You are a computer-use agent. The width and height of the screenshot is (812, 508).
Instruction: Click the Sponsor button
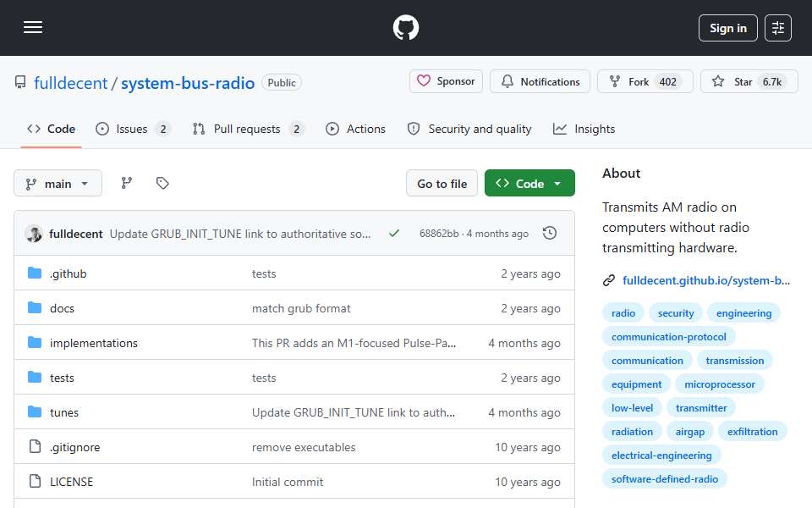(446, 81)
